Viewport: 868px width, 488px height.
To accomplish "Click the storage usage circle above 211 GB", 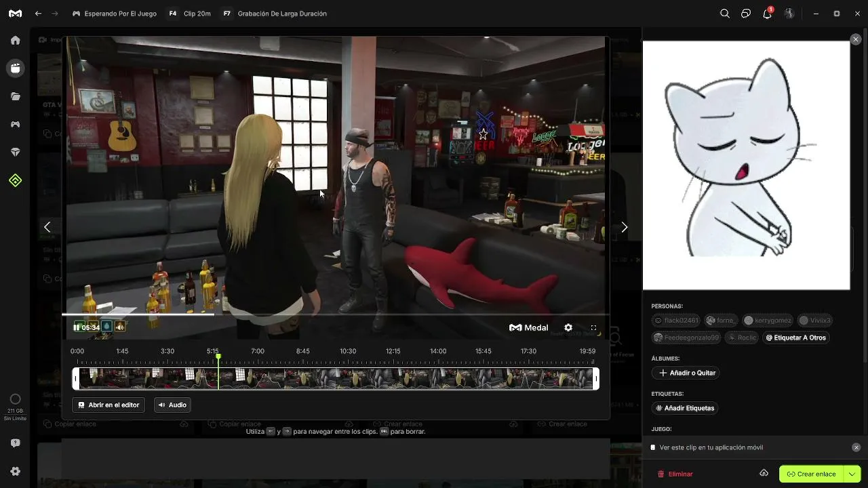I will pos(15,399).
